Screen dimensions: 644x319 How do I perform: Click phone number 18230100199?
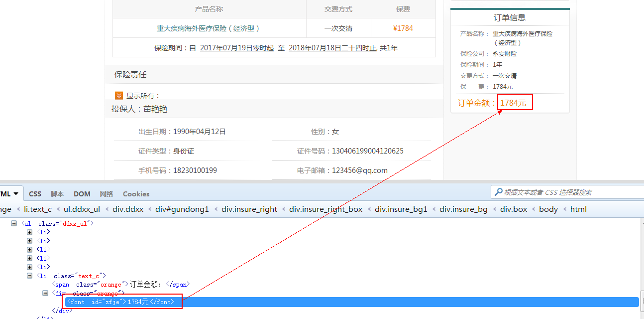[195, 170]
